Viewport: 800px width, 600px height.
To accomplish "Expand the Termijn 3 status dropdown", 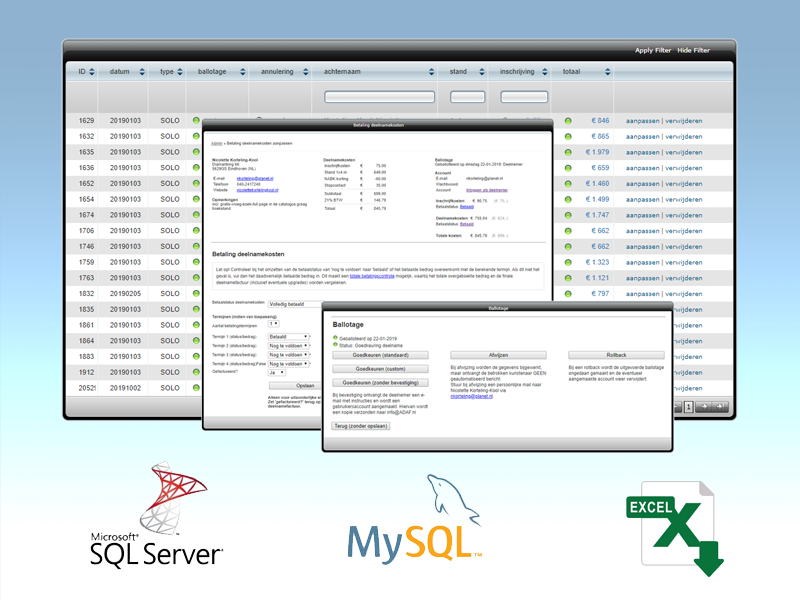I will point(288,355).
